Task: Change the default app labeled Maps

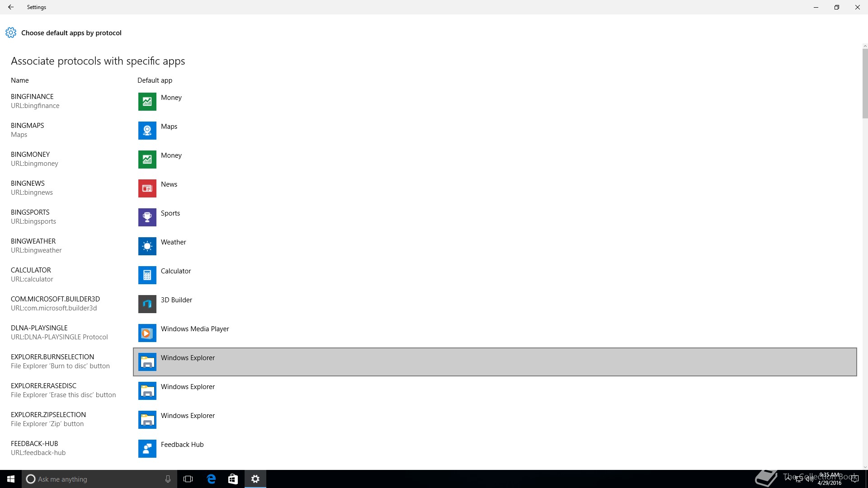Action: (x=495, y=131)
